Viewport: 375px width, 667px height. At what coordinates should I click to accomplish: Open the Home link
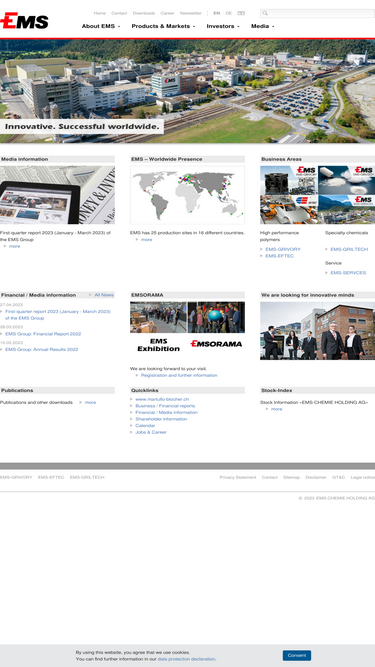99,13
